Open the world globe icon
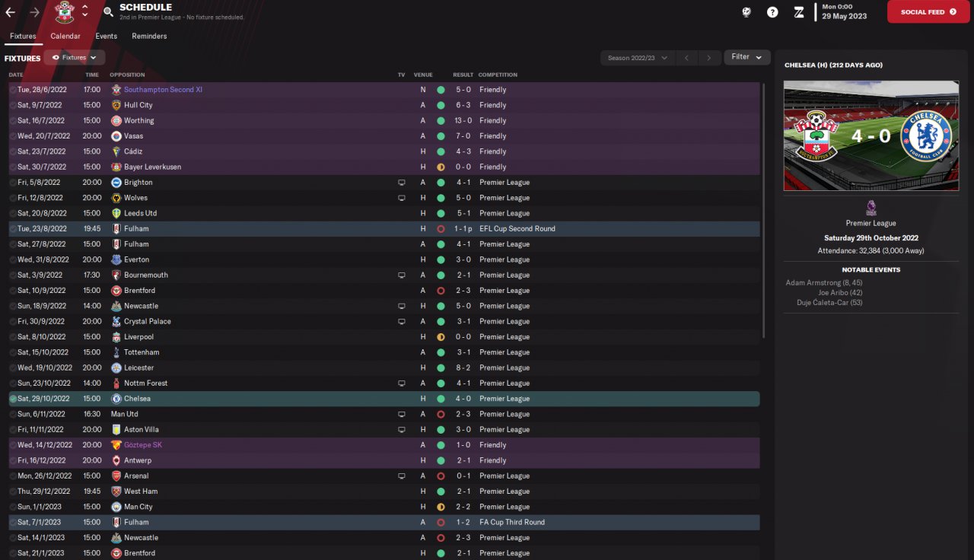This screenshot has width=974, height=560. (x=746, y=12)
